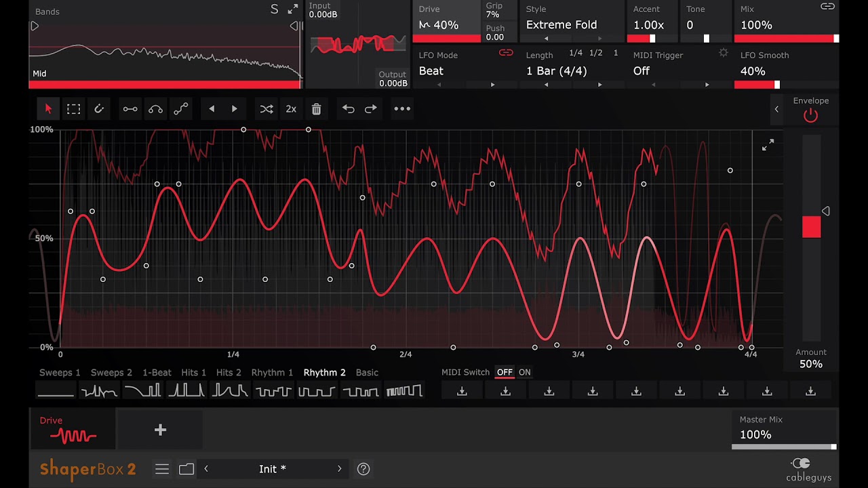Viewport: 868px width, 488px height.
Task: Click the Accent 1.00x slider
Action: click(x=652, y=39)
